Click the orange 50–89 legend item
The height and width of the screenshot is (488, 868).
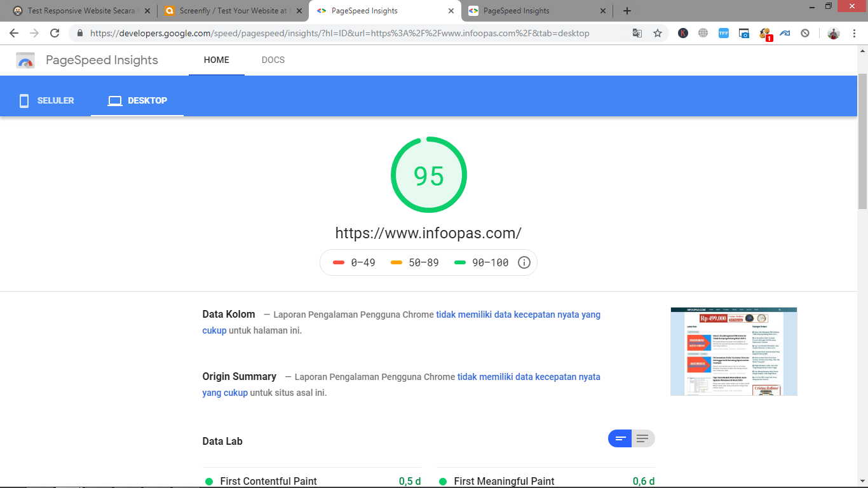click(x=414, y=262)
